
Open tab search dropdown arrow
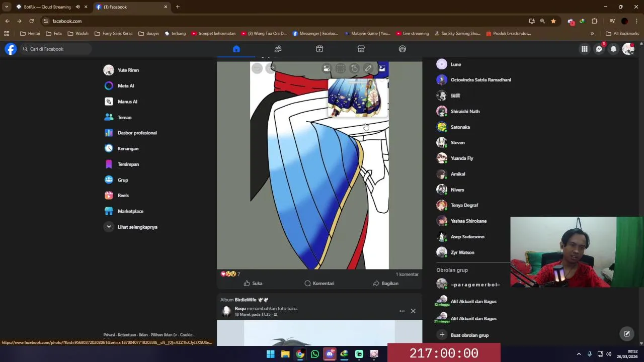pos(7,7)
